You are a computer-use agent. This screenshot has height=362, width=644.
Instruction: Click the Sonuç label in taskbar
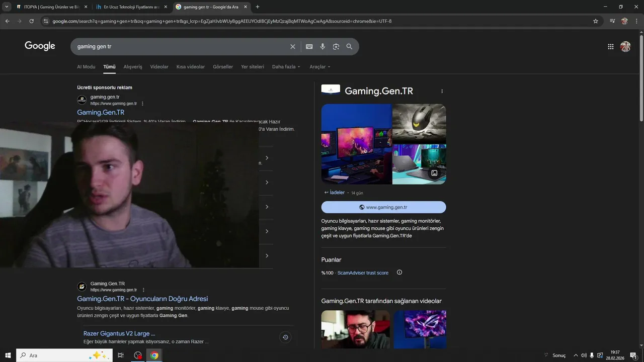point(559,355)
